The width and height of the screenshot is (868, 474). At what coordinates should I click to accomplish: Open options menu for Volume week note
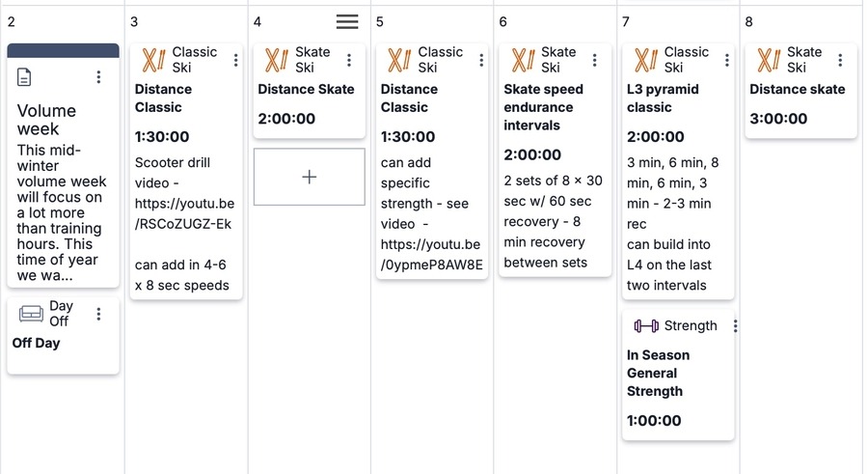(x=98, y=77)
